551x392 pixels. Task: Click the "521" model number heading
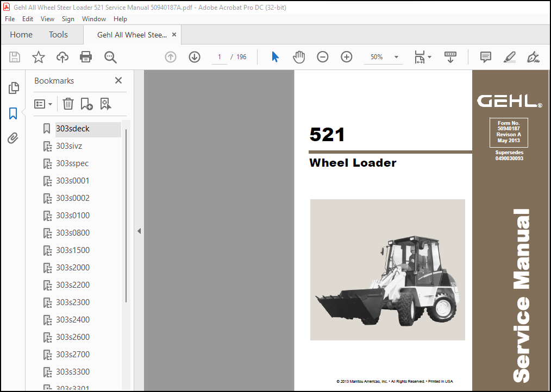click(327, 135)
